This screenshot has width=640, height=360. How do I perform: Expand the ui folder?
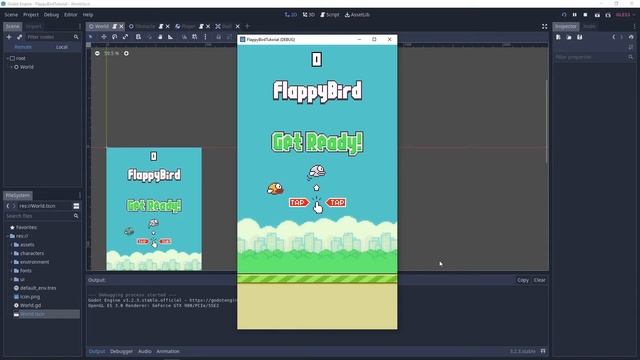click(x=11, y=279)
